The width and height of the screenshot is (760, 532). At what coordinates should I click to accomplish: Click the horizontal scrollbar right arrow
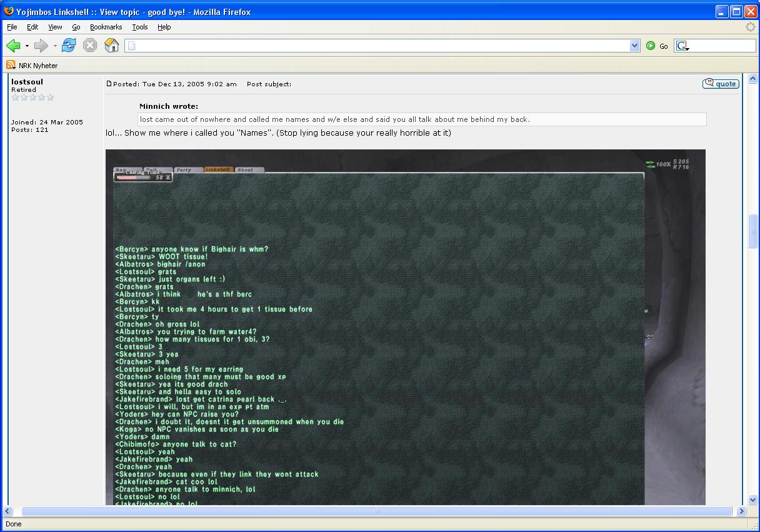click(741, 511)
